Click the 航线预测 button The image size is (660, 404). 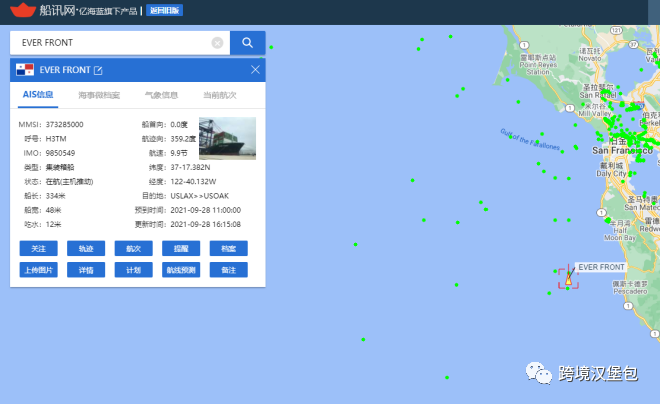(x=181, y=270)
